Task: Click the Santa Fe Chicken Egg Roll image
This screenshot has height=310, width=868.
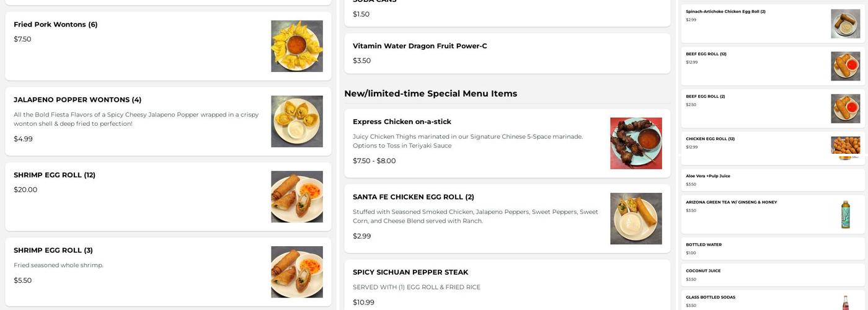Action: (x=635, y=218)
